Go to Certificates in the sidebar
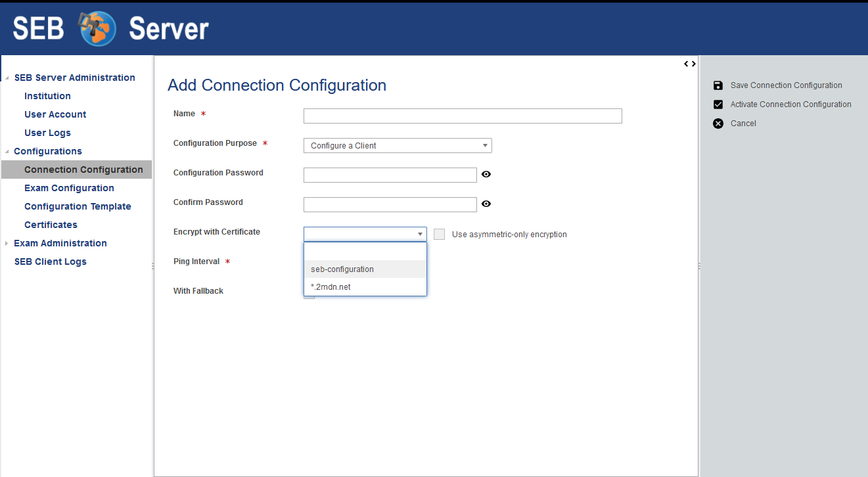 [51, 225]
